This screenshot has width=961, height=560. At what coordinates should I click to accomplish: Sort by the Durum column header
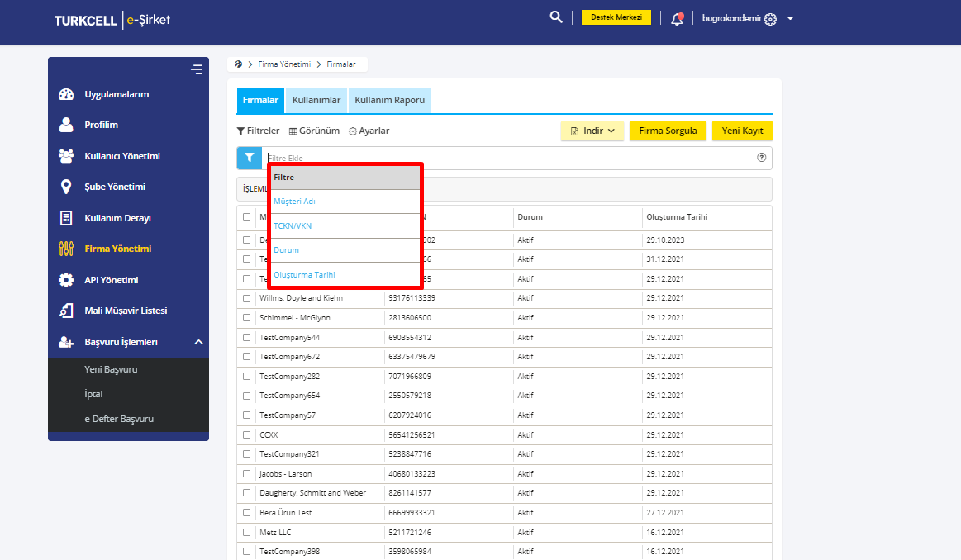(x=530, y=217)
